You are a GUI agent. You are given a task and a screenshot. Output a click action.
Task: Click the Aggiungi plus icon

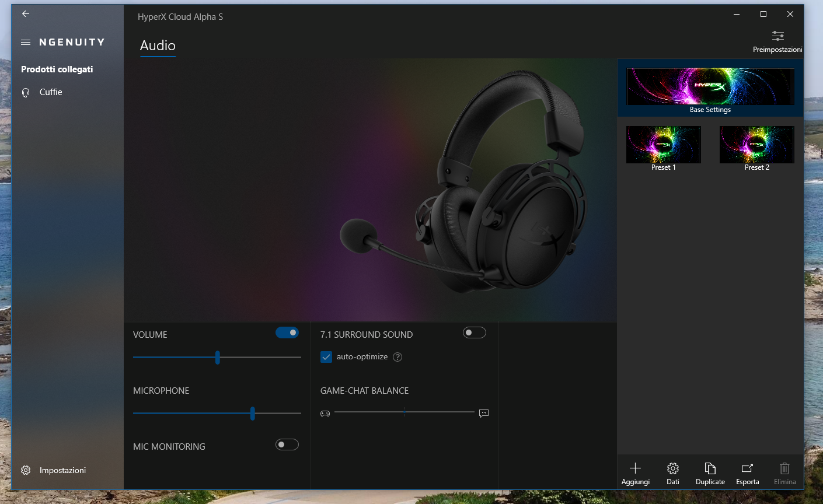636,468
